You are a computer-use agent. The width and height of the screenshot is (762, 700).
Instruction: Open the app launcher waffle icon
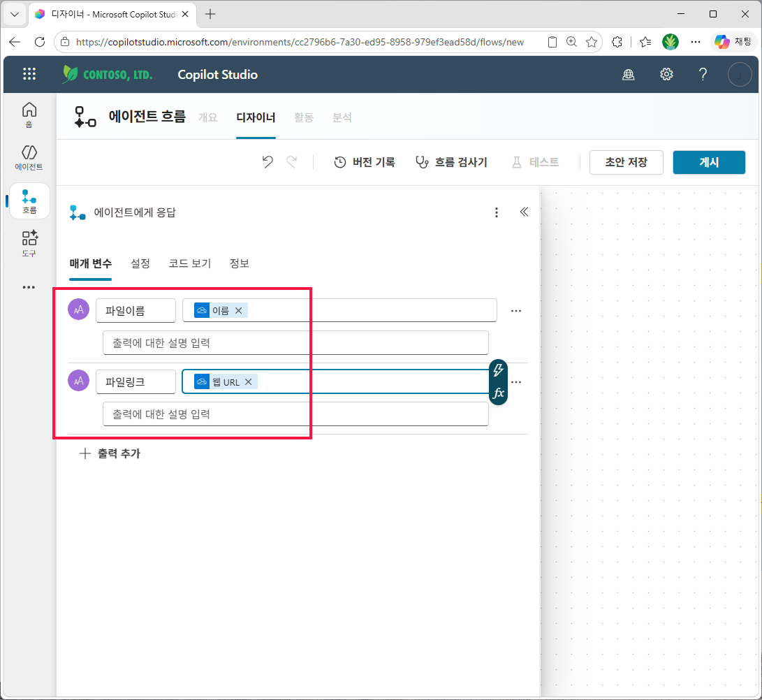coord(29,74)
